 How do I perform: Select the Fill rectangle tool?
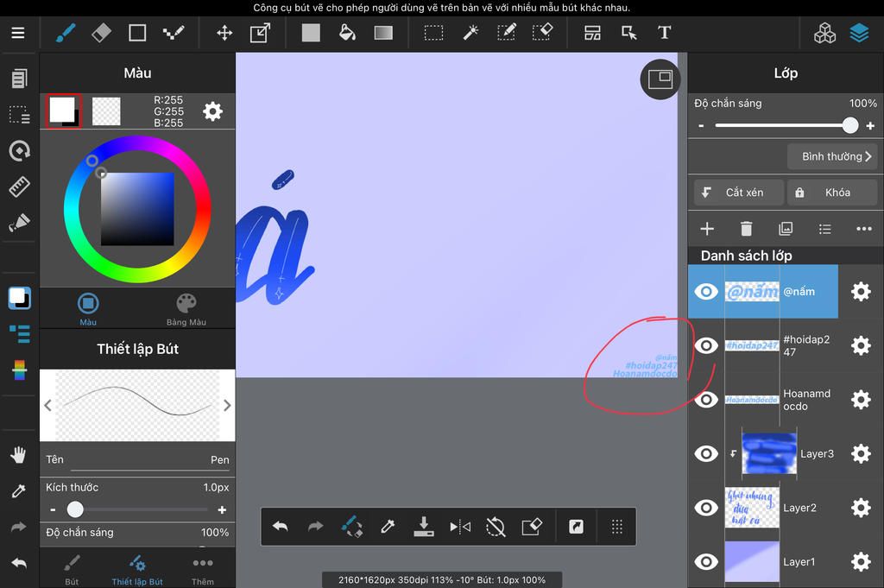[x=311, y=33]
